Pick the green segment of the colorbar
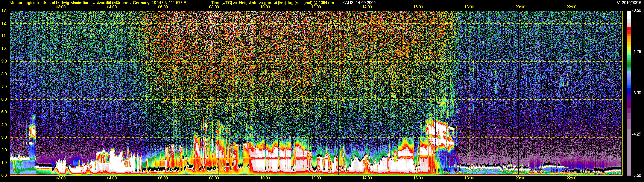 click(629, 64)
